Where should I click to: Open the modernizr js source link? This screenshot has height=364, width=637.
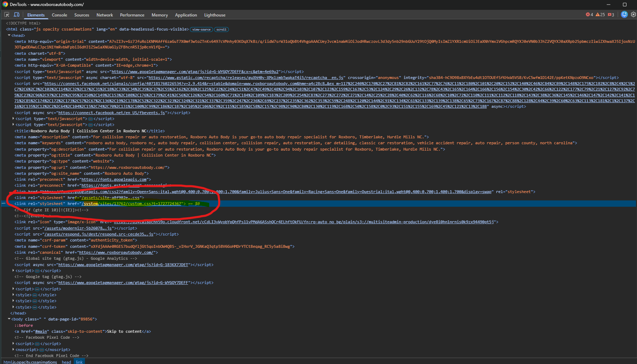(78, 228)
